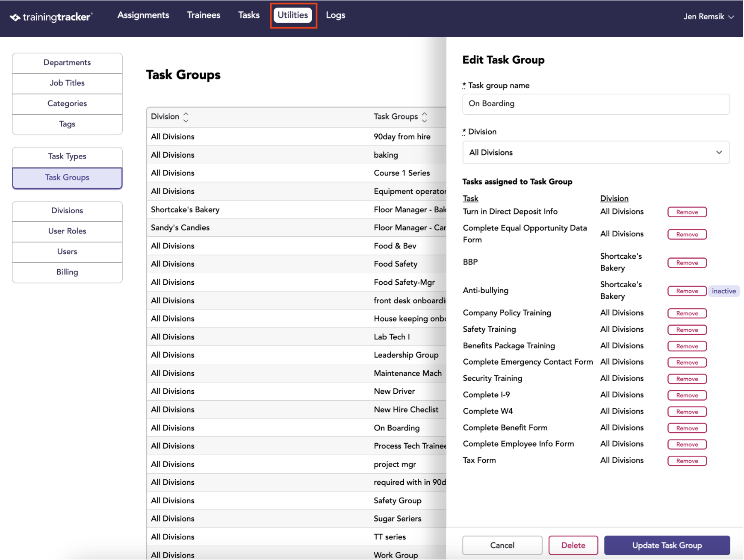Remove Safety Training task
The height and width of the screenshot is (560, 744).
(x=687, y=330)
